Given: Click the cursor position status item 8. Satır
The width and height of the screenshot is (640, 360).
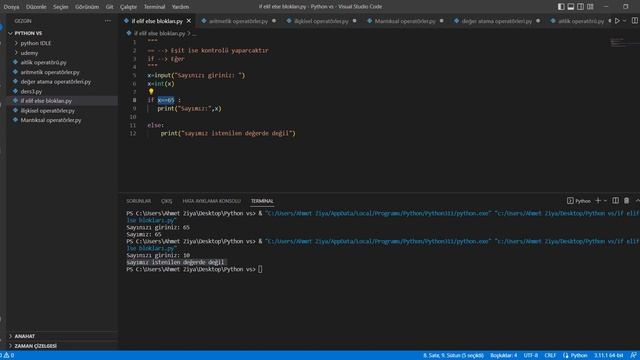Looking at the screenshot, I should pos(453,356).
